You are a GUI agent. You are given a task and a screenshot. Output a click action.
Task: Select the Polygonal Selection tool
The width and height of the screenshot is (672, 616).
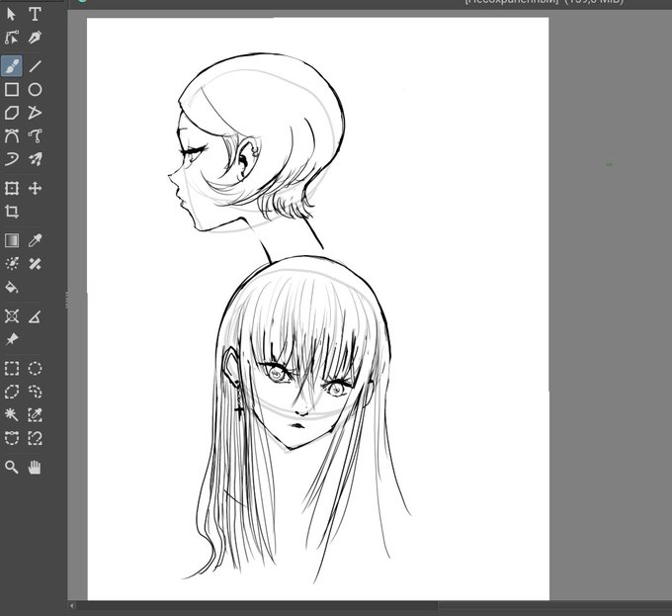[x=12, y=392]
